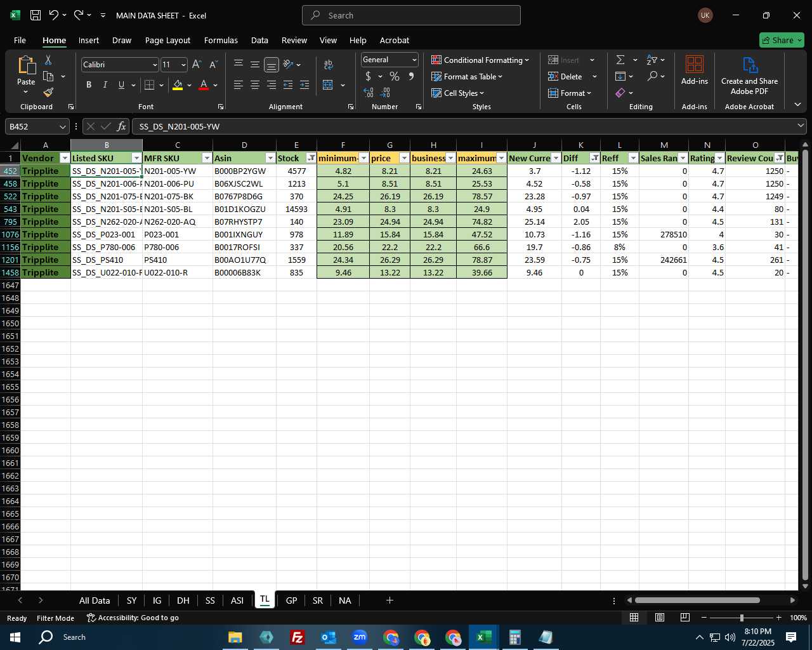The width and height of the screenshot is (812, 650).
Task: Decrease decimal places
Action: 385,93
